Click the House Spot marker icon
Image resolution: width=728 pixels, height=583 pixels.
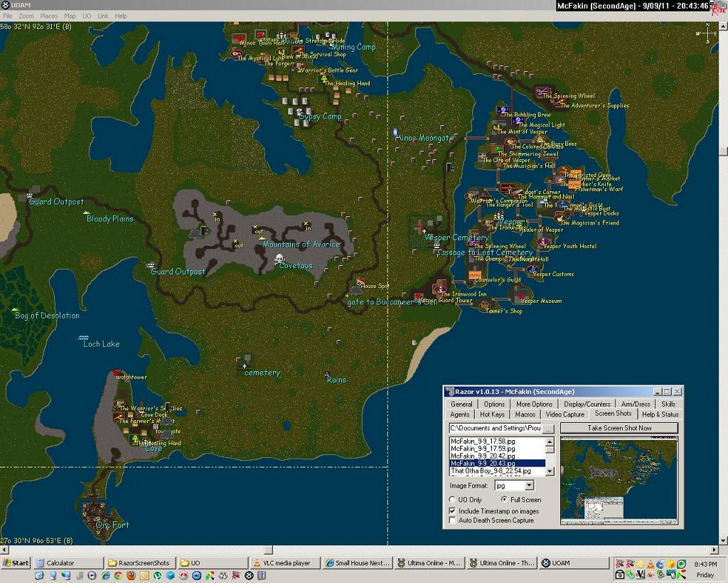pos(360,282)
